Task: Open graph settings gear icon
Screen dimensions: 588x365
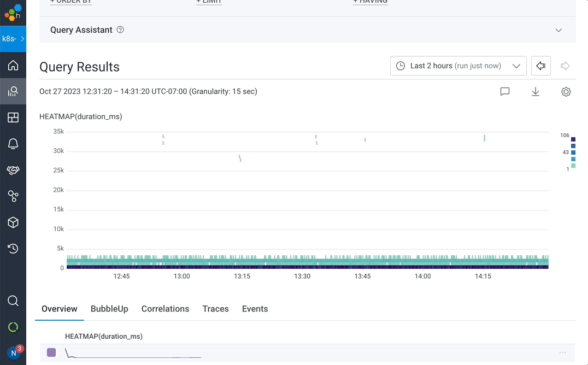Action: 566,92
